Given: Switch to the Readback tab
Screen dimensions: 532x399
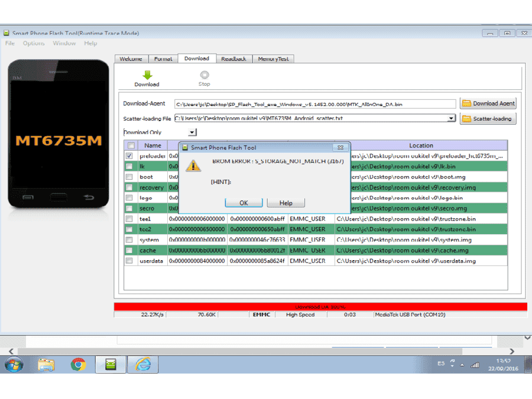Looking at the screenshot, I should click(233, 59).
